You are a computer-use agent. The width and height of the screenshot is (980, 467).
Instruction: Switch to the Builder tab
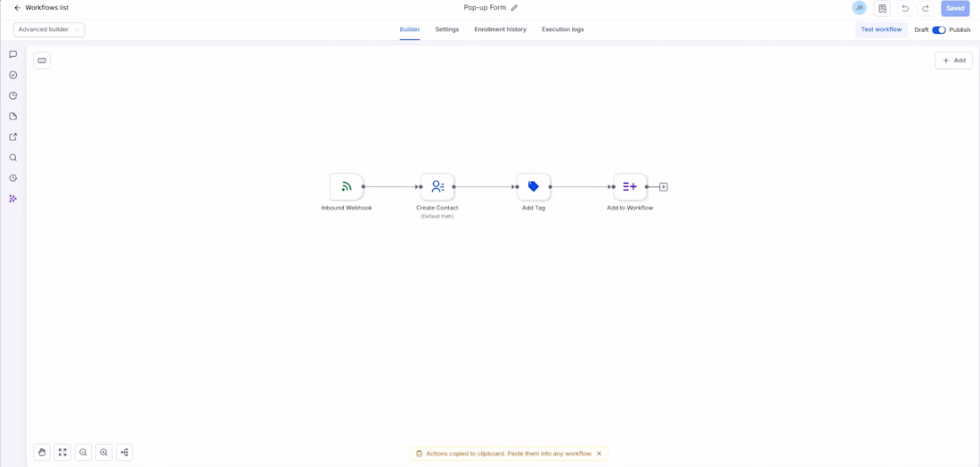410,29
